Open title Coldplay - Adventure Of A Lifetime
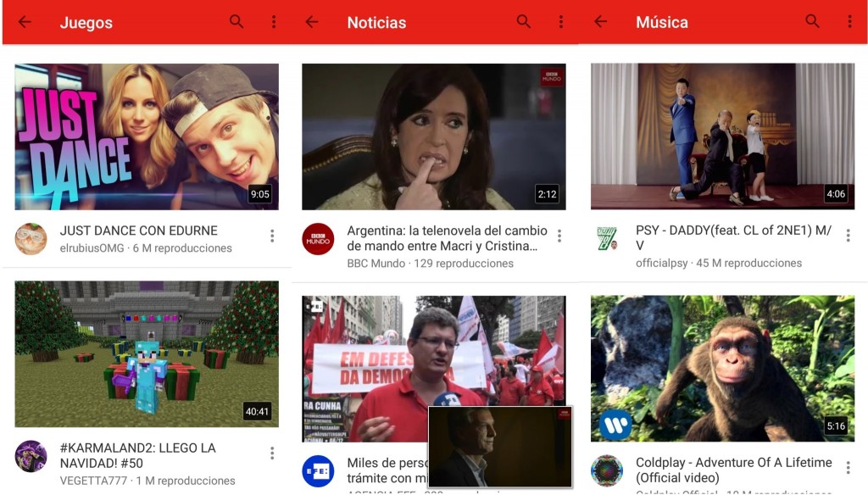Viewport: 868px width, 495px height. [x=733, y=470]
